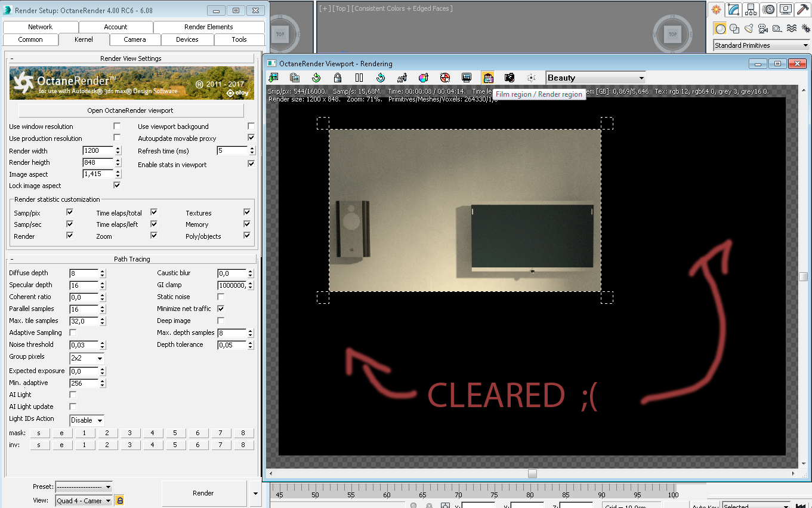Screen dimensions: 812x508
Task: Click the monitor icon in viewport toolbar
Action: click(467, 78)
